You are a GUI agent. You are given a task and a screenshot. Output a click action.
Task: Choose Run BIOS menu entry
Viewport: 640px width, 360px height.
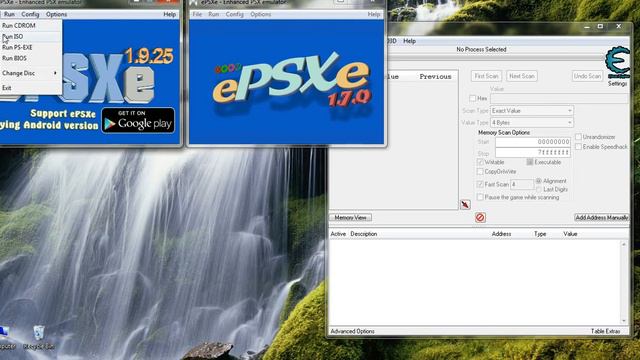(x=14, y=58)
